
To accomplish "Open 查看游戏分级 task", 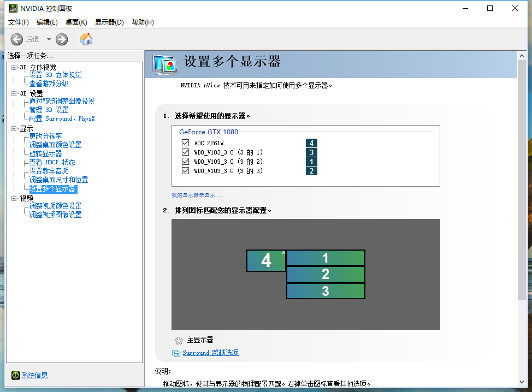I will (49, 84).
